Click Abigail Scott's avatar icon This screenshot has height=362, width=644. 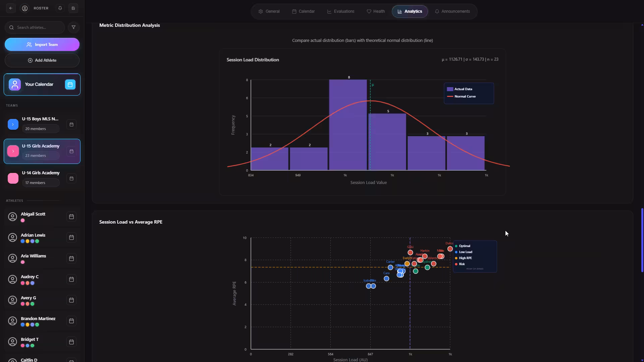12,217
